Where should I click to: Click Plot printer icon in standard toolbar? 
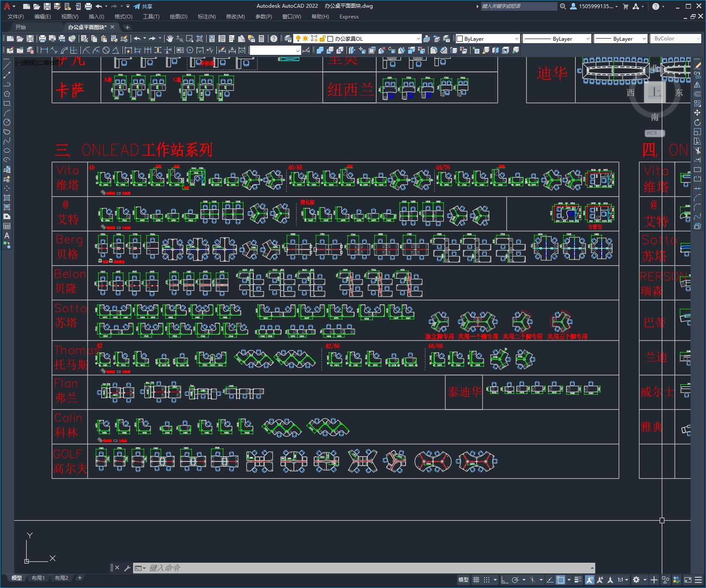(42, 39)
